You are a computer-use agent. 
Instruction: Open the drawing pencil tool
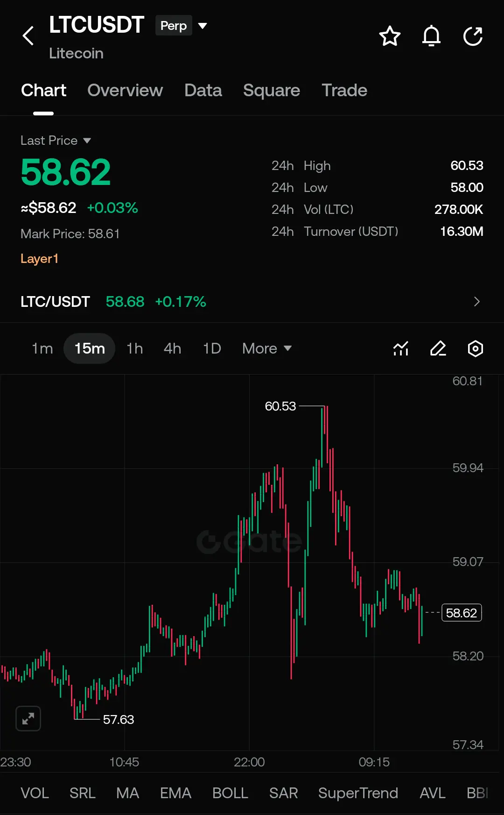(438, 348)
